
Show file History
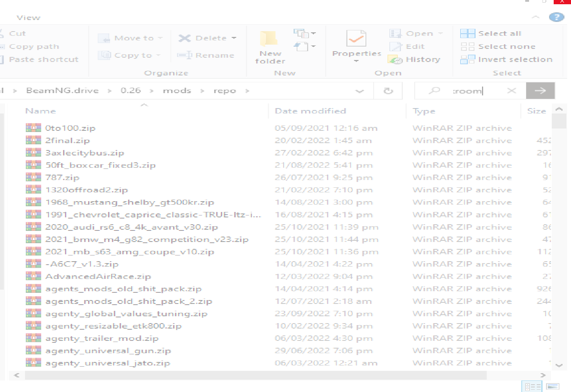click(414, 60)
